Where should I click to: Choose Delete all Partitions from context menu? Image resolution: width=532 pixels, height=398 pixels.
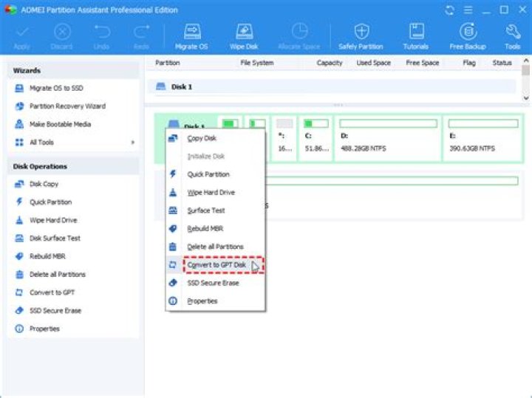point(216,247)
